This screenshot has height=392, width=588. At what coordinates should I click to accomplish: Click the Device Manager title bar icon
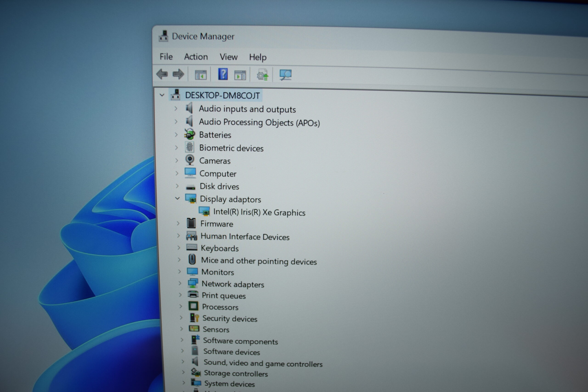coord(163,36)
